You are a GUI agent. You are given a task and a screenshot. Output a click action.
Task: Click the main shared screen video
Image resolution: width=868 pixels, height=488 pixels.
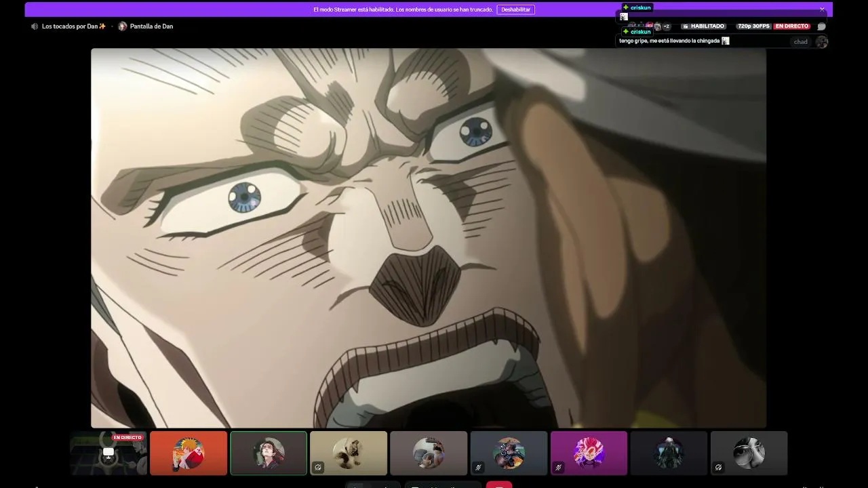tap(429, 238)
